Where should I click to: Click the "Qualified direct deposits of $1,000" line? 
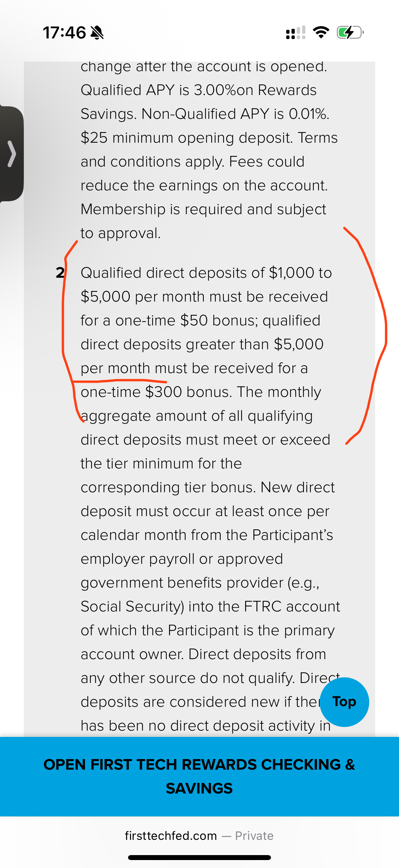click(206, 272)
